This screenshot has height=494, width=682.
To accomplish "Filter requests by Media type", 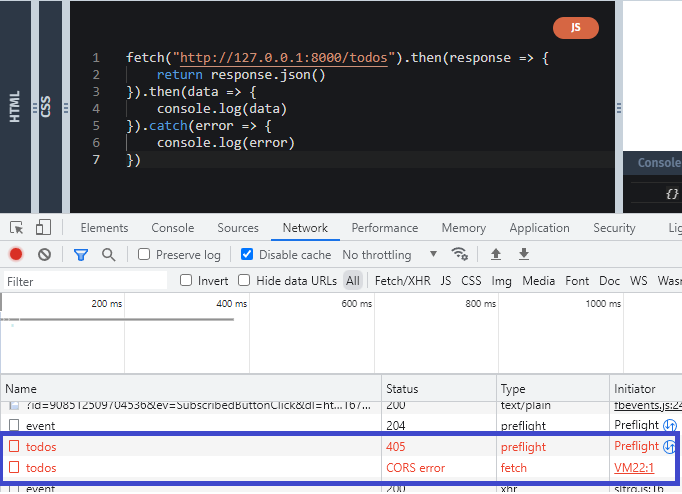I will point(538,281).
